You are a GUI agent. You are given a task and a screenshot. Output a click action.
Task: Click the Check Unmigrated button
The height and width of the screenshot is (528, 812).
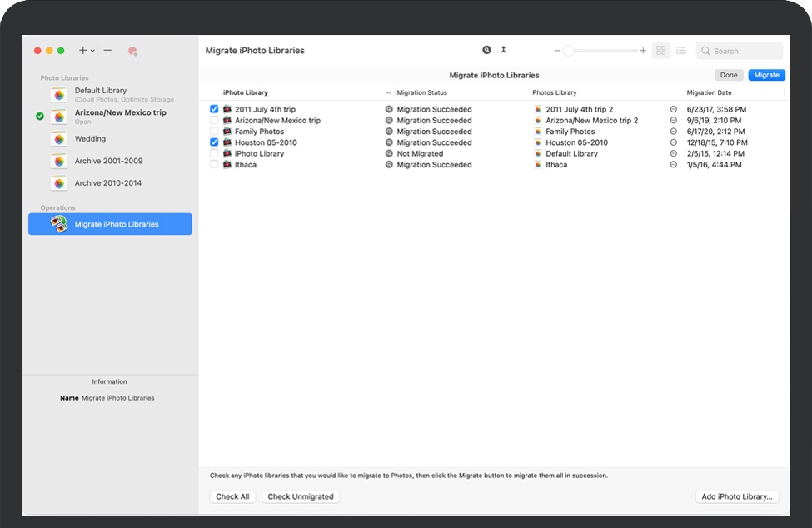pyautogui.click(x=301, y=496)
